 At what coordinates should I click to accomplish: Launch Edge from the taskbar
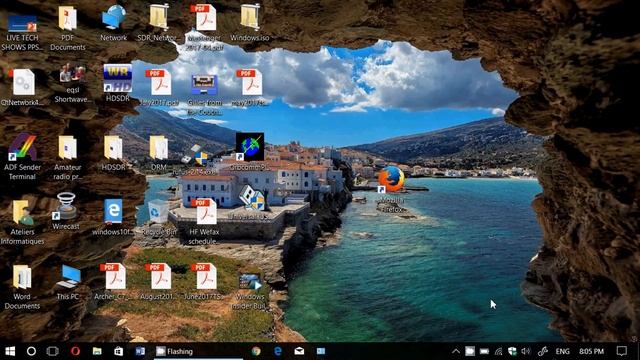click(278, 351)
